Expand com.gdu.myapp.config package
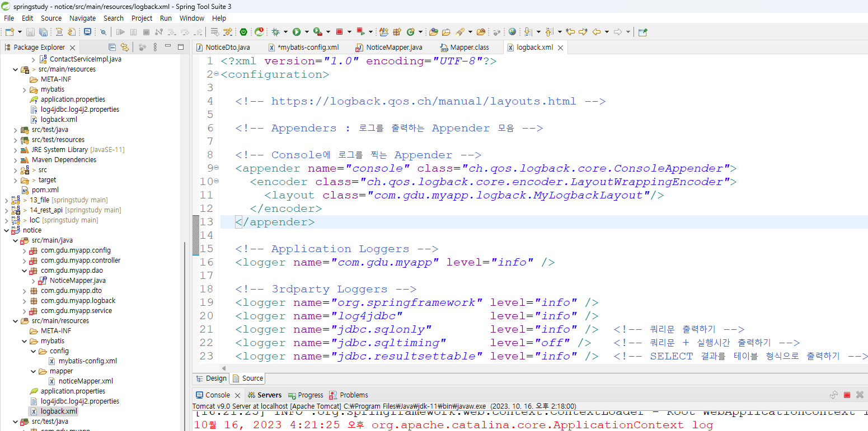Image resolution: width=868 pixels, height=431 pixels. click(24, 250)
